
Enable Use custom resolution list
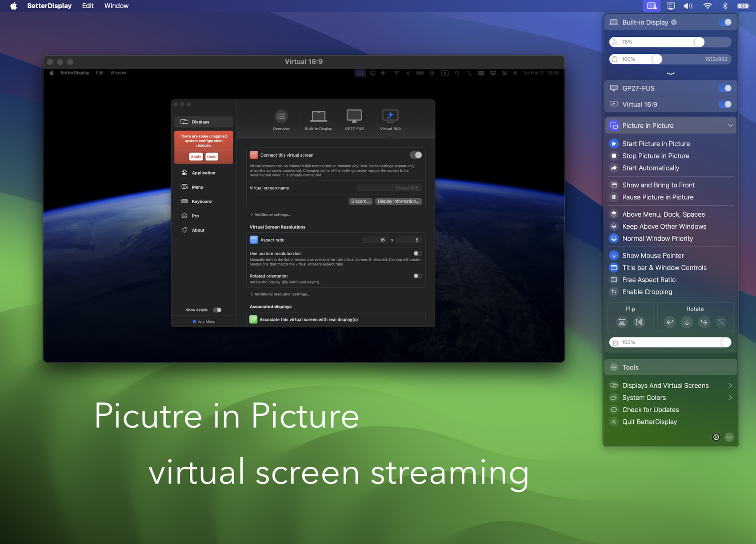pos(416,253)
